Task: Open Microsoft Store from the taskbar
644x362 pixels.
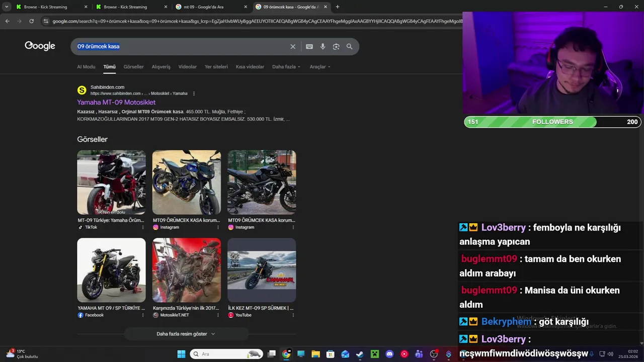Action: click(330, 354)
